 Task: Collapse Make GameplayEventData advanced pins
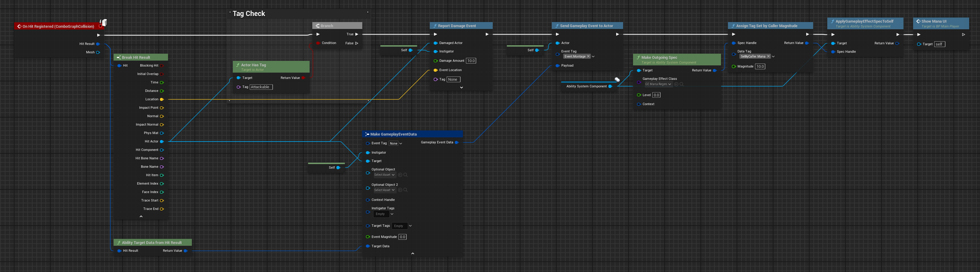pos(412,254)
